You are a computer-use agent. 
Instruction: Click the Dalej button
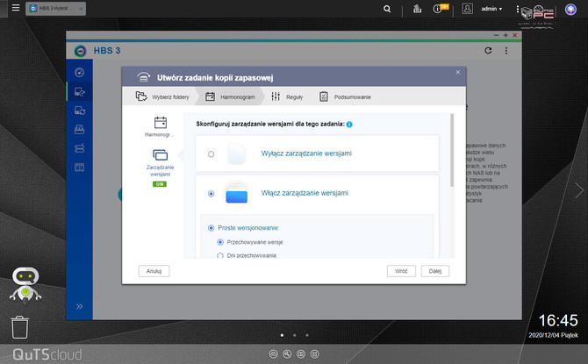(x=435, y=271)
